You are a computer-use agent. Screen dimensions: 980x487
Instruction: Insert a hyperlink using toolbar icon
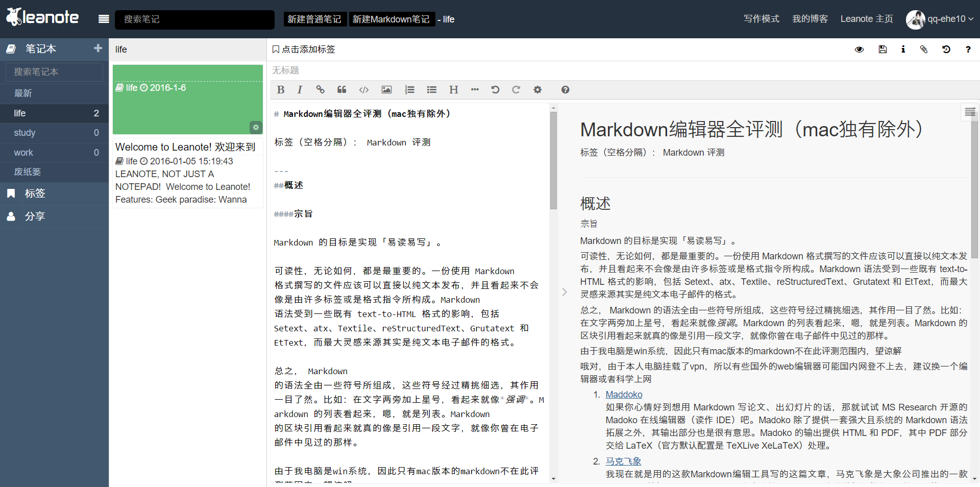click(320, 90)
